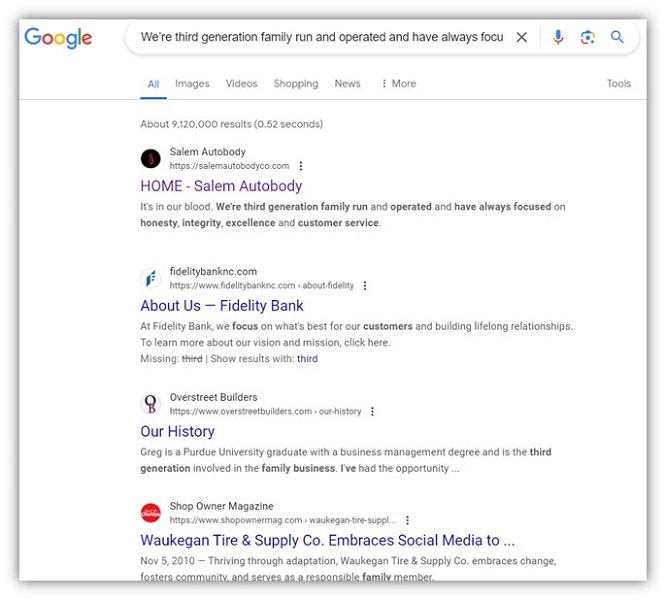The height and width of the screenshot is (600, 666).
Task: Open Google Lens image search
Action: [588, 38]
